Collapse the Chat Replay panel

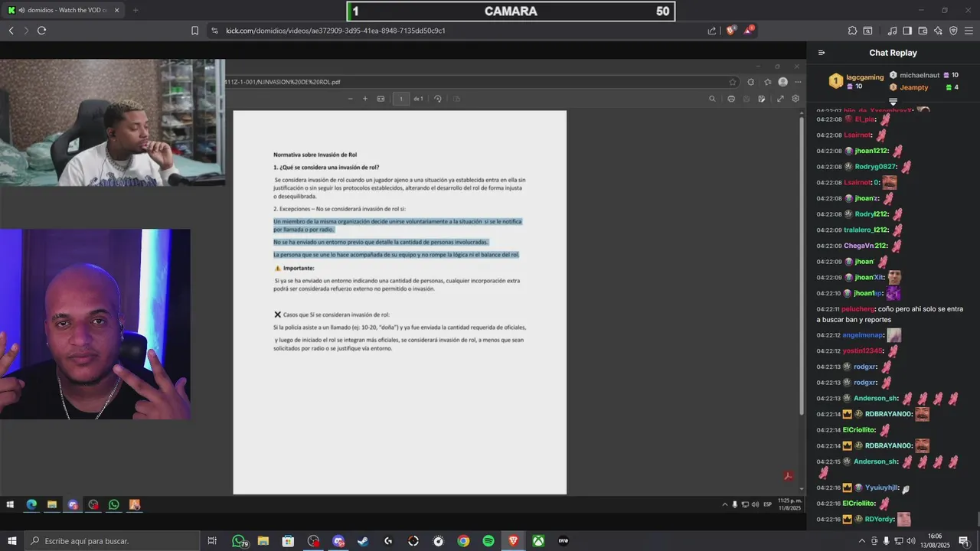point(822,53)
